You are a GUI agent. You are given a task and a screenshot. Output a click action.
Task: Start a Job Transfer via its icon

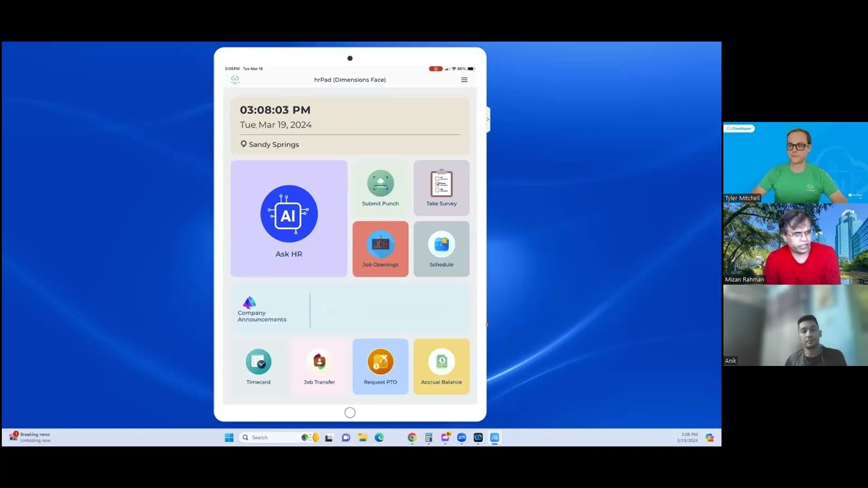[x=319, y=365]
